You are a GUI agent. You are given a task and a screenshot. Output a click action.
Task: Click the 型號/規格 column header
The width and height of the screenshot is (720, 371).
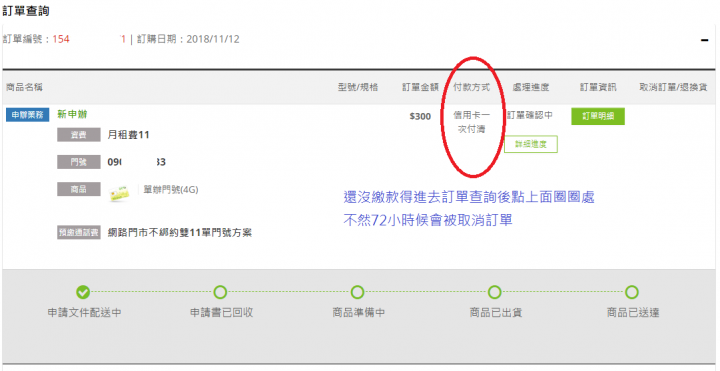358,87
